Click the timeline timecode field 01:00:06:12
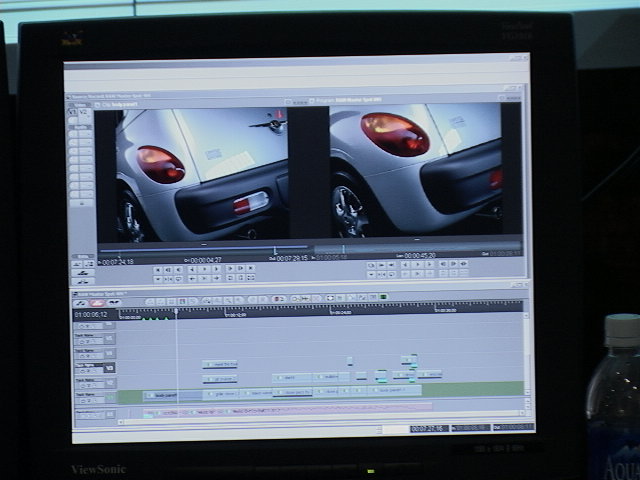Screen dimensions: 640x480 click(x=90, y=314)
